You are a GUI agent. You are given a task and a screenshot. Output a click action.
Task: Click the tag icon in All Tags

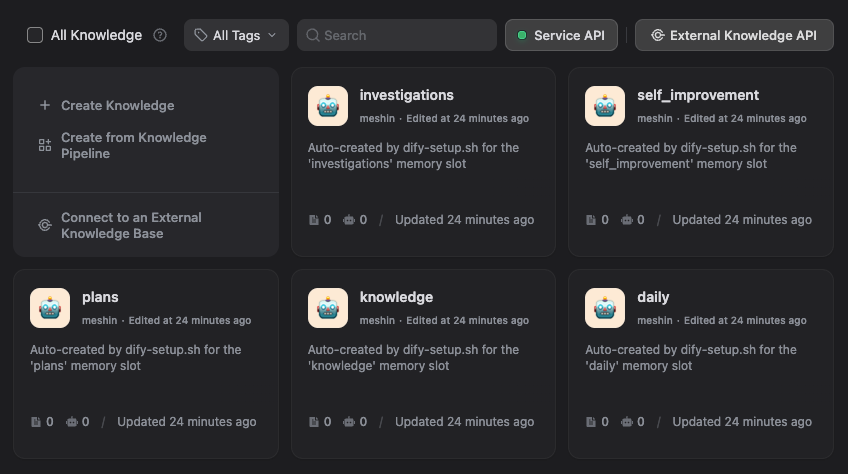pos(201,35)
